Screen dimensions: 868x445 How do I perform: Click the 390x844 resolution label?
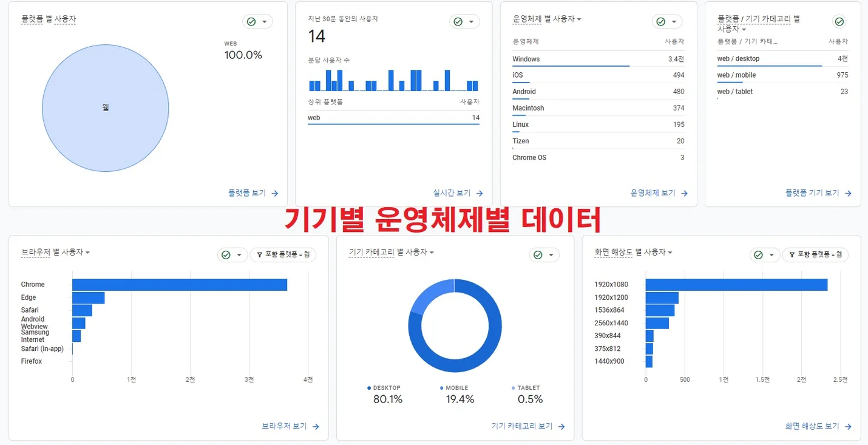click(608, 336)
